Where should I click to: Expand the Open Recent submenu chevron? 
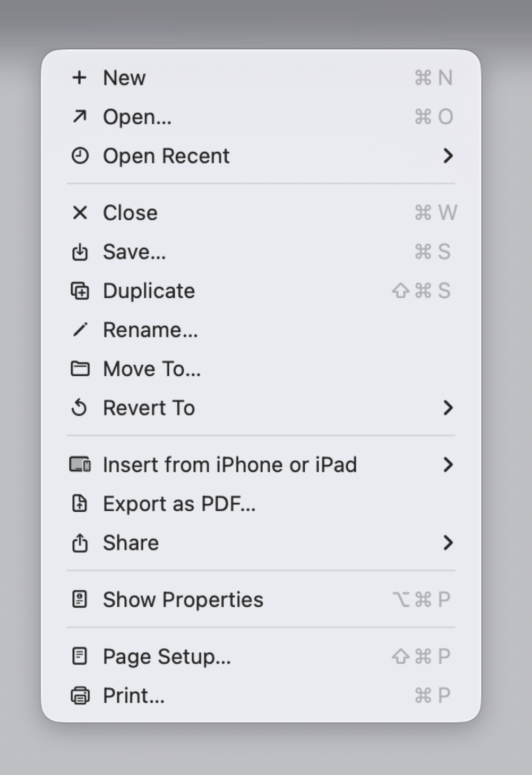[448, 156]
